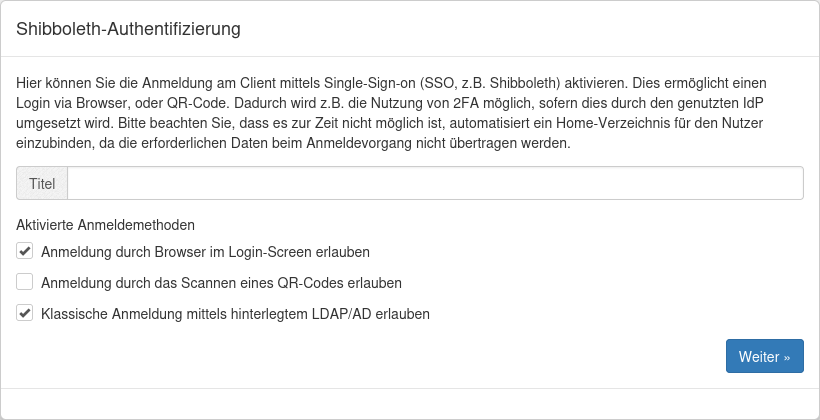The width and height of the screenshot is (820, 420).
Task: Click label text 'Anmeldung durch Browser im Login-Screen erlauben'
Action: (205, 251)
